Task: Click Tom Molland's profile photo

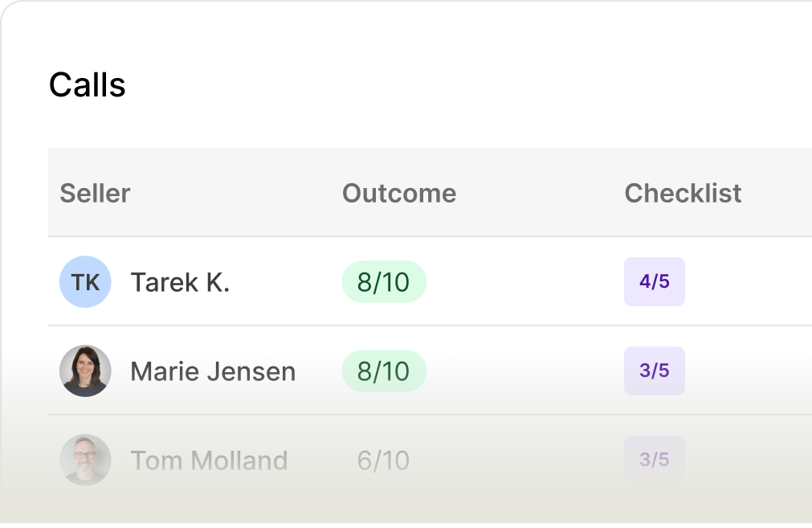Action: click(x=85, y=460)
